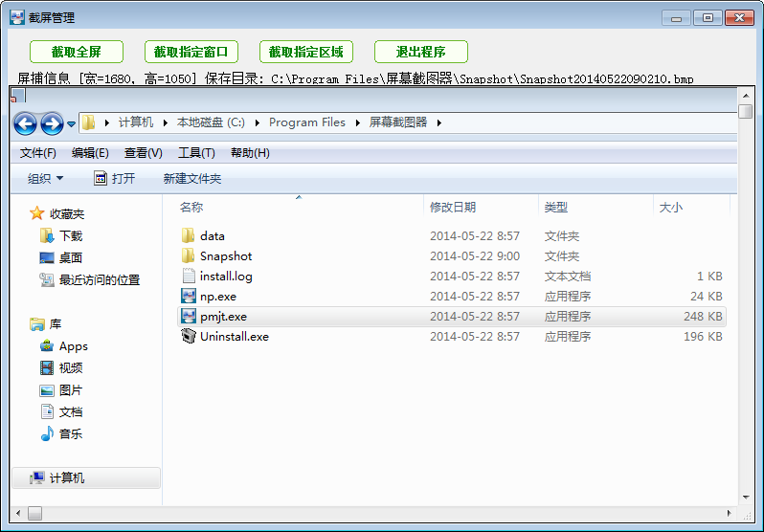Expand the arrow after 屏幕截图器
Image resolution: width=764 pixels, height=532 pixels.
[x=439, y=122]
